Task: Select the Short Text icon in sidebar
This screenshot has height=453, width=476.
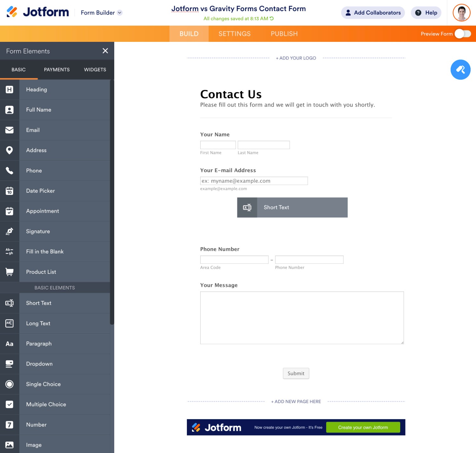Action: (x=10, y=303)
